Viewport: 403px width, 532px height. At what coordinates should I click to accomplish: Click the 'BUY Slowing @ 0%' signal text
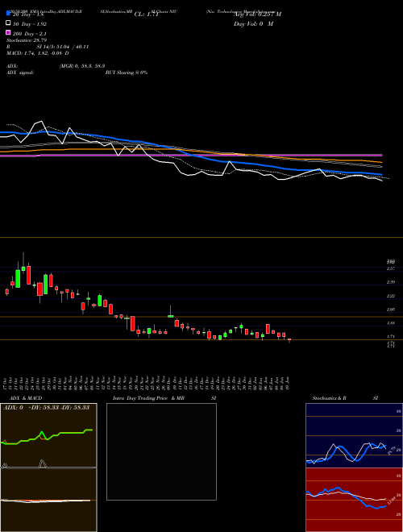(x=127, y=73)
